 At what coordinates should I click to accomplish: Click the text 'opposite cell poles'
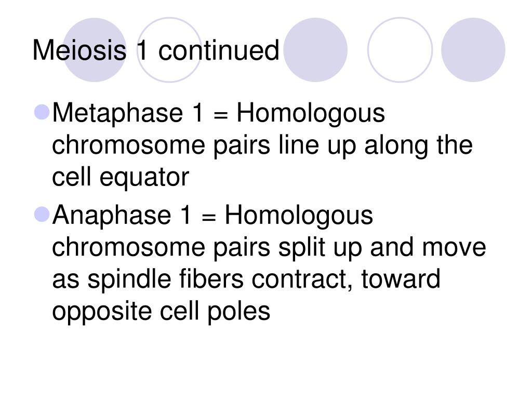pyautogui.click(x=161, y=312)
